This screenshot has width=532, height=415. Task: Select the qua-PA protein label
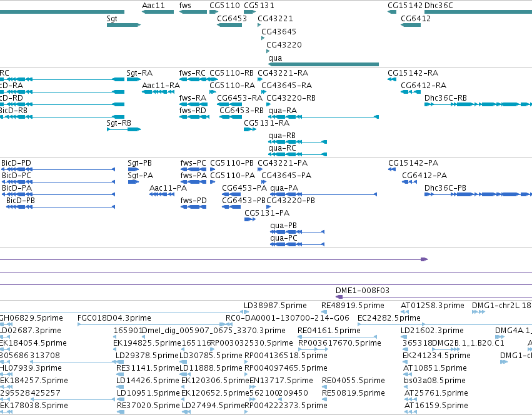284,188
